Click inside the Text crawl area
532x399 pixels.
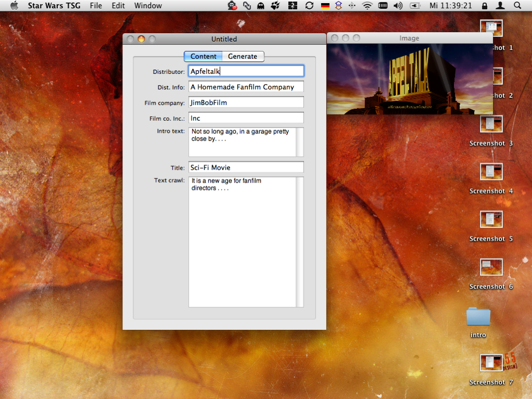coord(242,242)
